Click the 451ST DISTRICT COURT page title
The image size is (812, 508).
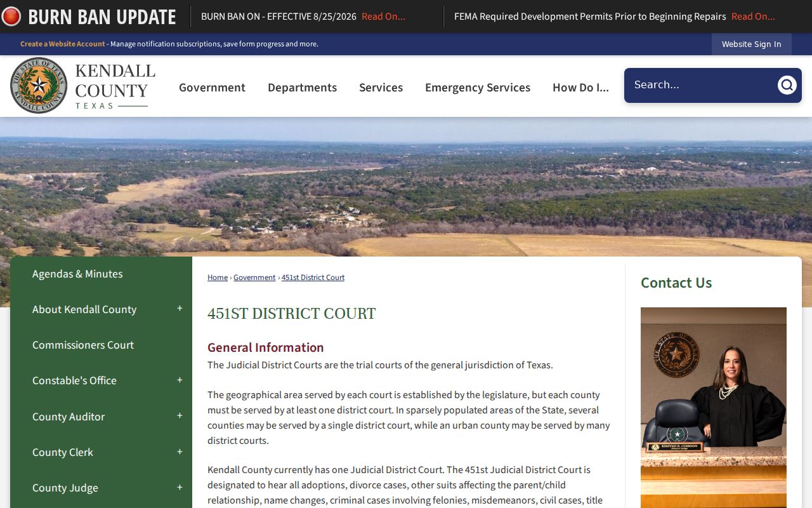291,314
